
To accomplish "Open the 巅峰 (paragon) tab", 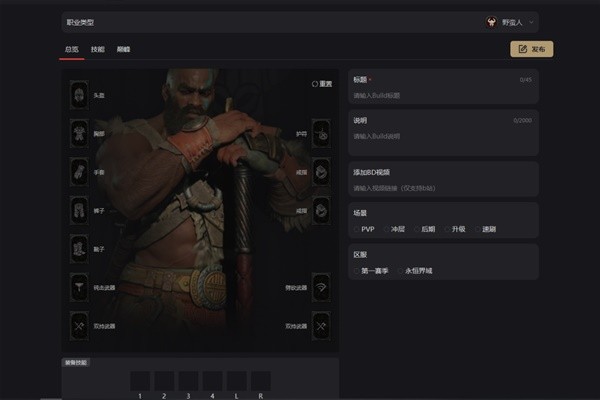I will (123, 49).
